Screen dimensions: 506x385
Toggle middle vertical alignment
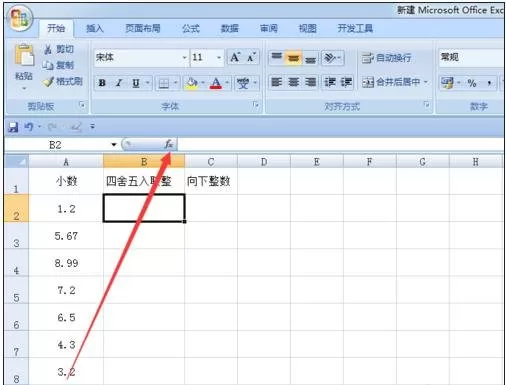coord(293,58)
